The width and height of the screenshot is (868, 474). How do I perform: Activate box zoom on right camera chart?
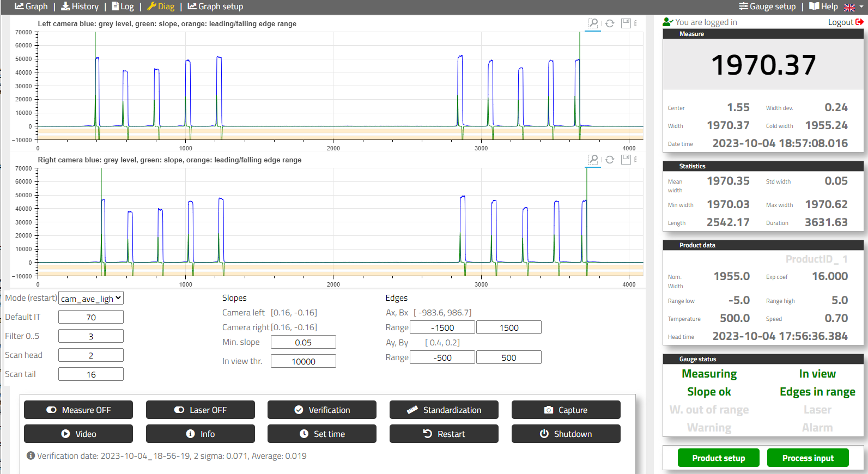593,159
